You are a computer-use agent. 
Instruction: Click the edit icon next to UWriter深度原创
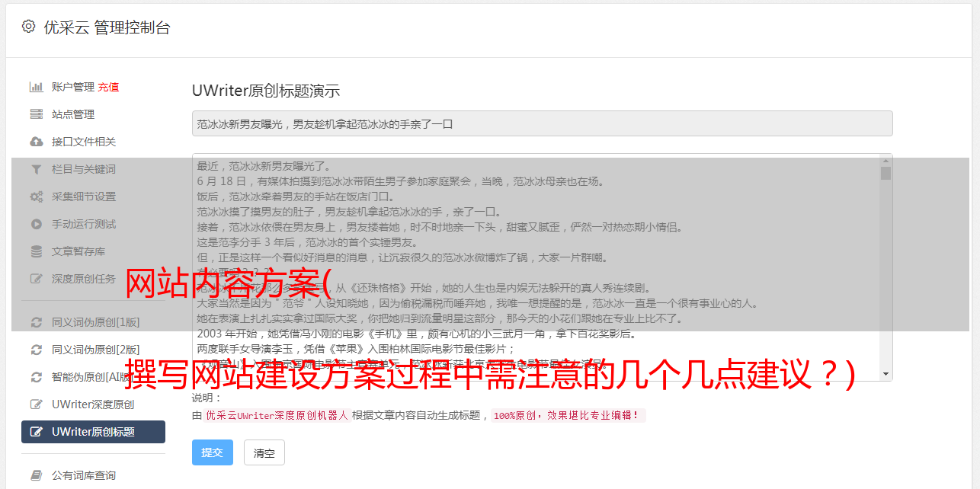36,404
